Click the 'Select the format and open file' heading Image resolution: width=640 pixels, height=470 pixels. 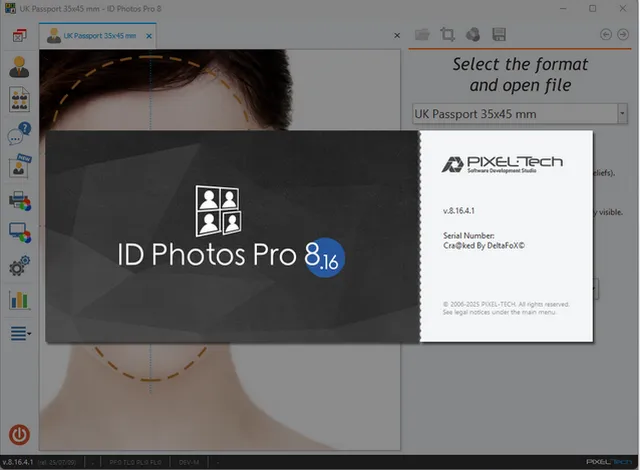pos(520,75)
